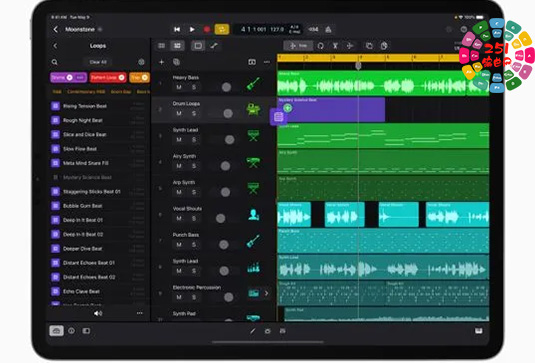Hit the red Record button
Image resolution: width=535 pixels, height=363 pixels.
[207, 30]
